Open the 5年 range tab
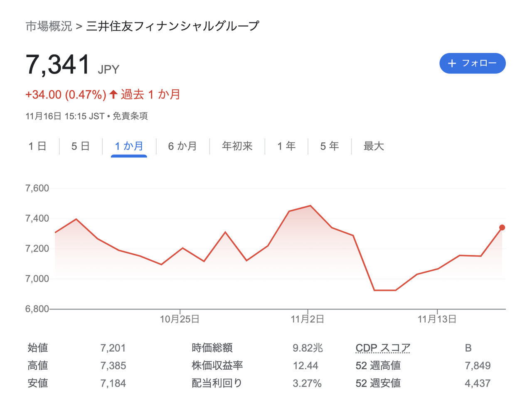532x399 pixels. (x=330, y=146)
